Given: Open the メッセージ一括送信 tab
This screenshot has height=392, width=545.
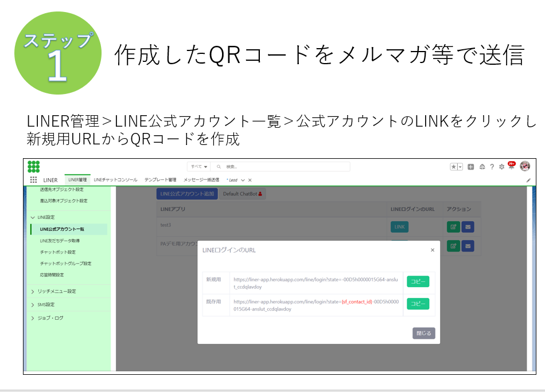Looking at the screenshot, I should tap(201, 180).
